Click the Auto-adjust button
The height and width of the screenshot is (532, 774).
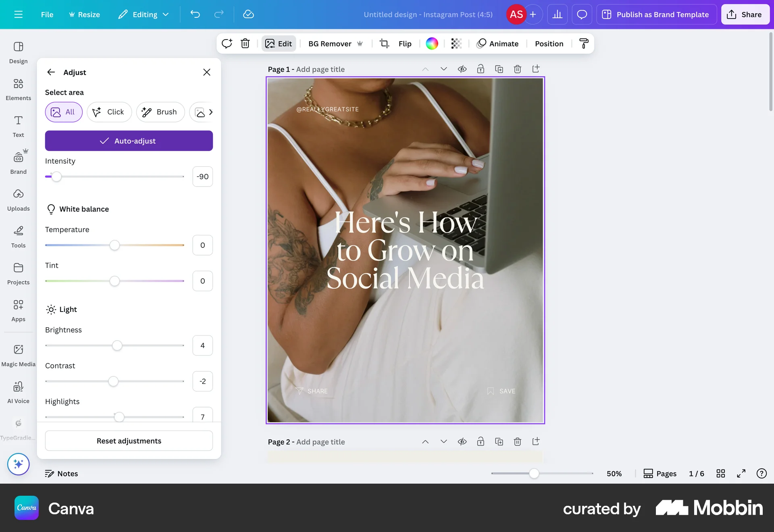129,141
